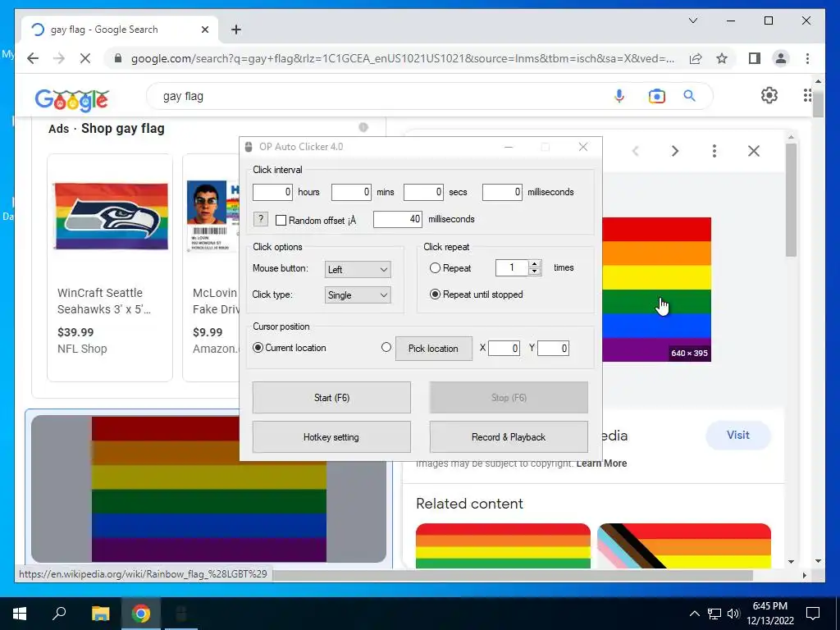Click the mins interval field

[351, 192]
